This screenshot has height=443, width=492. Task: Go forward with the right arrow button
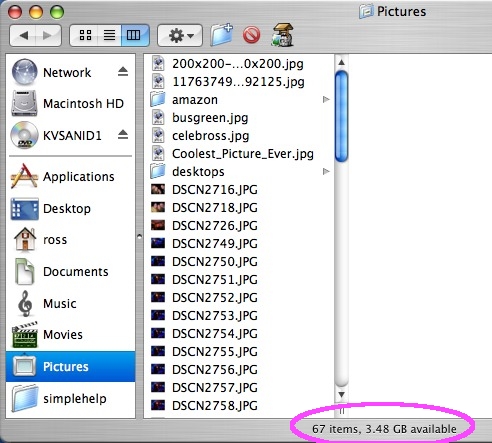tap(48, 35)
